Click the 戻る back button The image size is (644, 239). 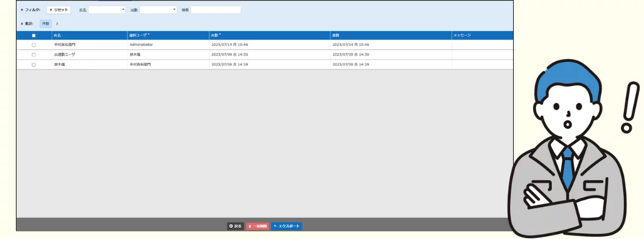click(x=235, y=226)
